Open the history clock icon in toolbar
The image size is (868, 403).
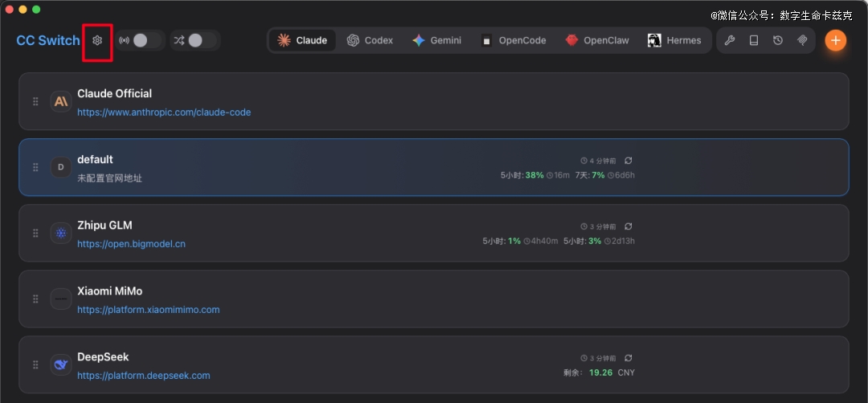(778, 40)
